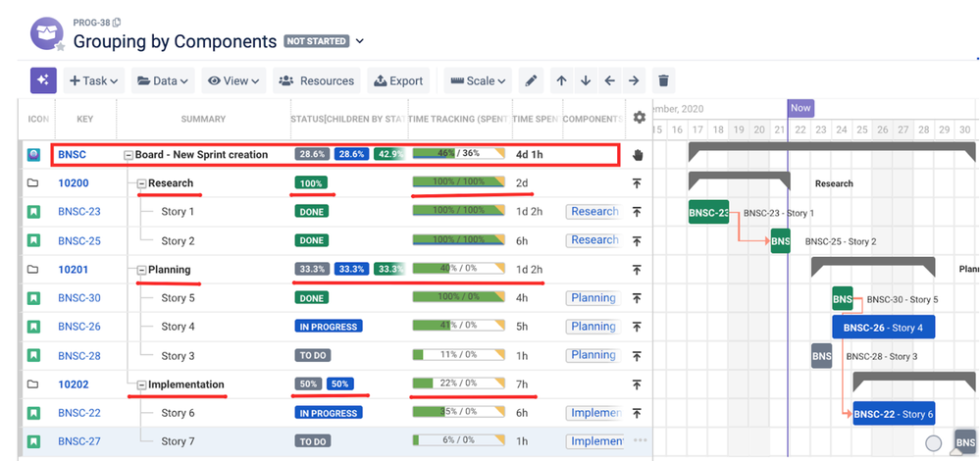Click the trash delete icon
Viewport: 980px width, 461px height.
(664, 80)
